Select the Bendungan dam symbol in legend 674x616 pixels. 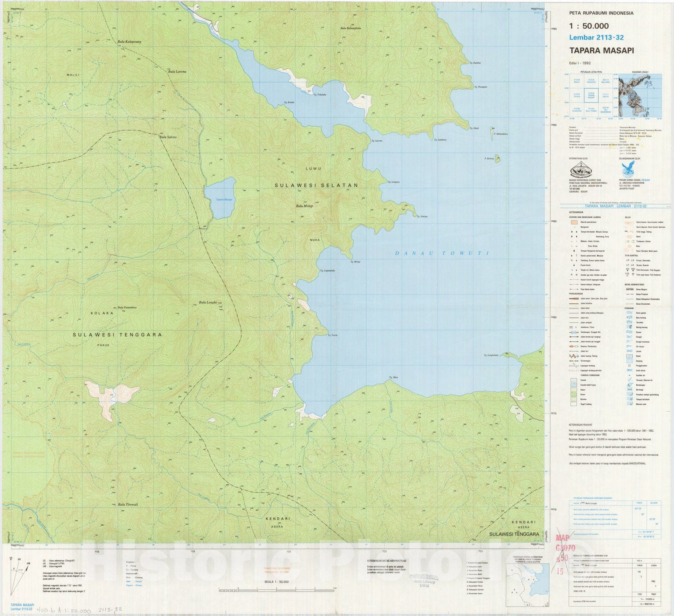coord(630,386)
